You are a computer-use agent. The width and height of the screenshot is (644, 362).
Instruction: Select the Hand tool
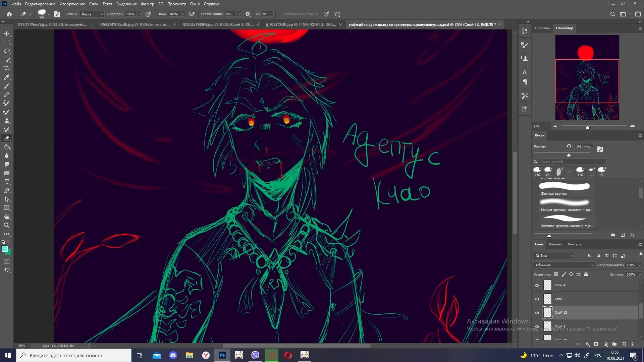point(7,217)
